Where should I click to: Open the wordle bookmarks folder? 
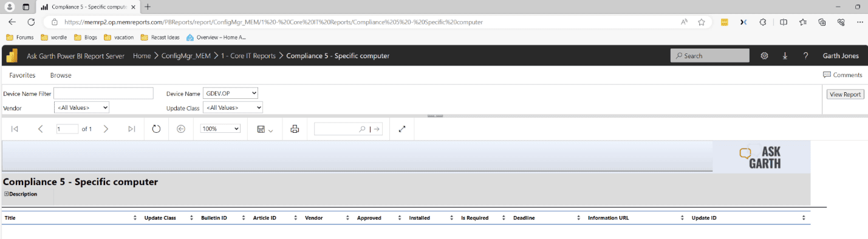pos(54,37)
